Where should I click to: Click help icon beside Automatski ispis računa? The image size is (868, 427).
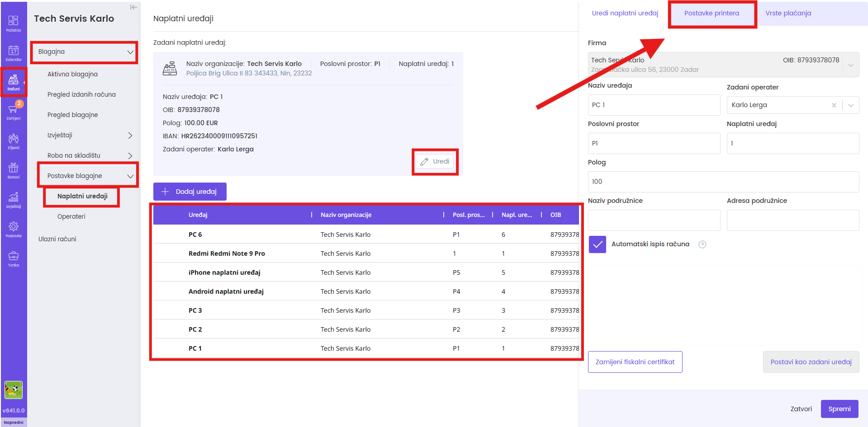(x=702, y=244)
